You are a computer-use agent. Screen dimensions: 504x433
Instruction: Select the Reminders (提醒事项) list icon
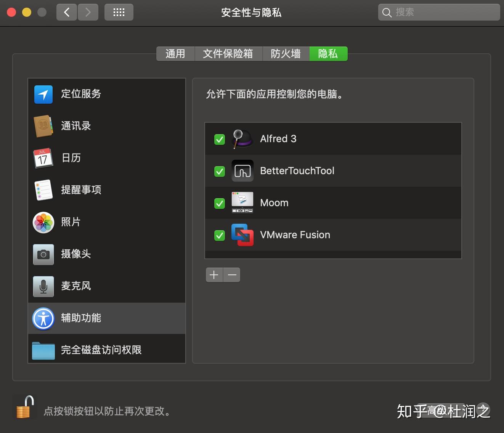click(x=43, y=190)
